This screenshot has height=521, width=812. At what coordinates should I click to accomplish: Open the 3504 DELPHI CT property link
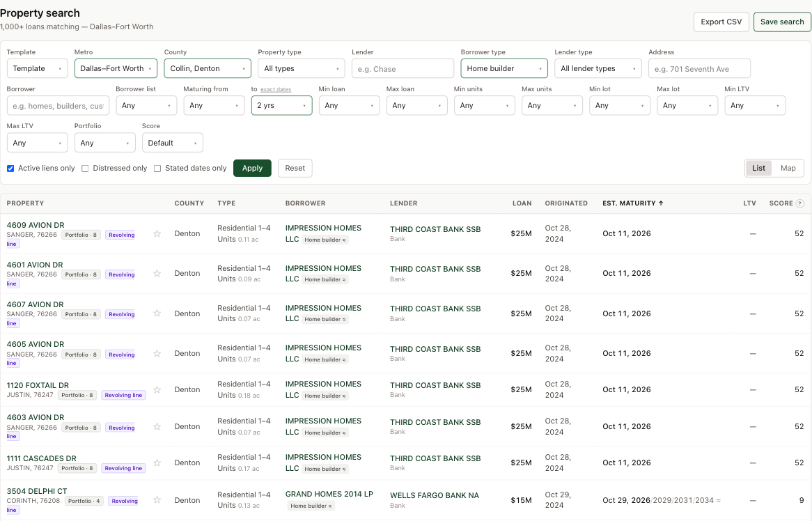[37, 491]
